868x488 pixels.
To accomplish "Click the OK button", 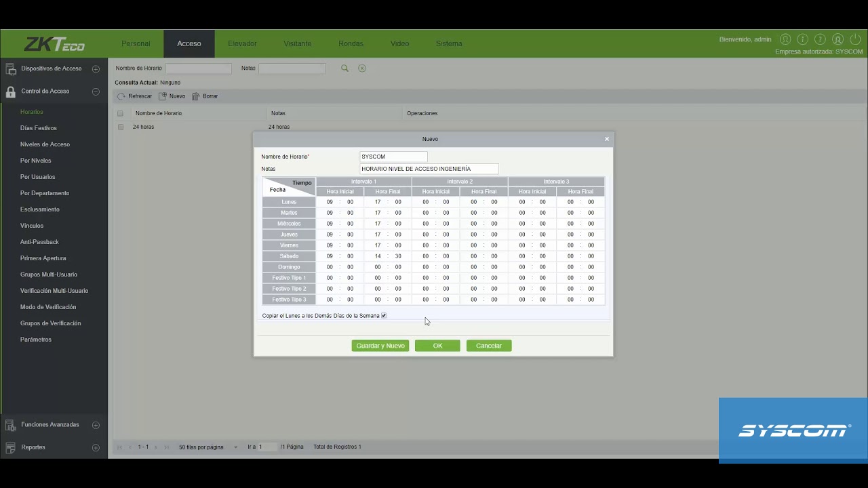I will 437,346.
